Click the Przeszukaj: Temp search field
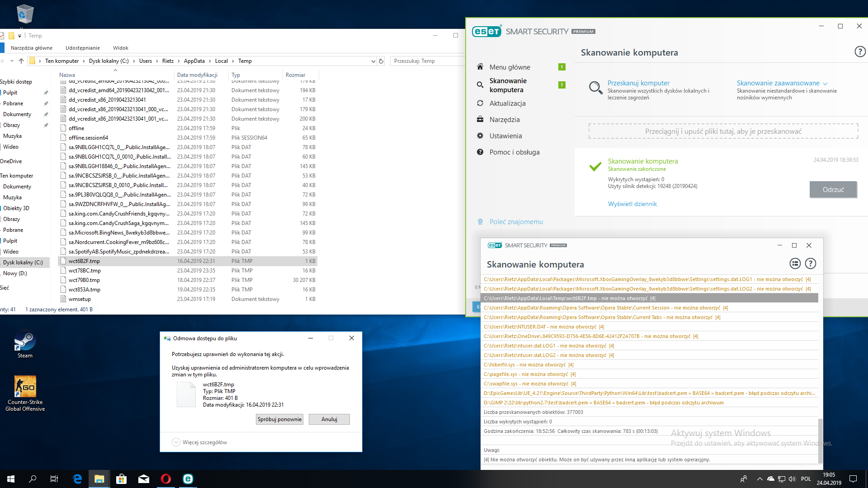This screenshot has height=488, width=868. click(x=427, y=61)
